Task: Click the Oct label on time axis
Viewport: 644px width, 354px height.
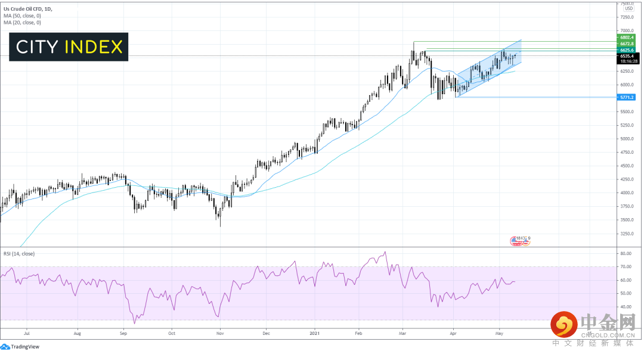Action: (172, 334)
